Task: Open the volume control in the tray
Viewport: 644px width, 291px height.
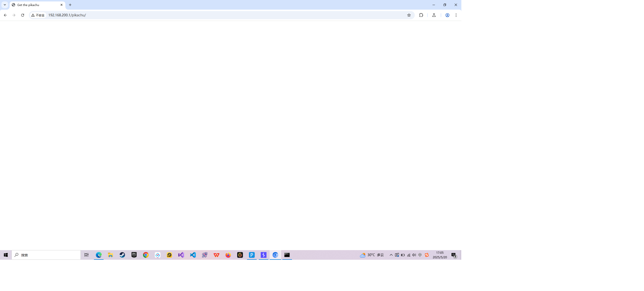Action: tap(414, 255)
